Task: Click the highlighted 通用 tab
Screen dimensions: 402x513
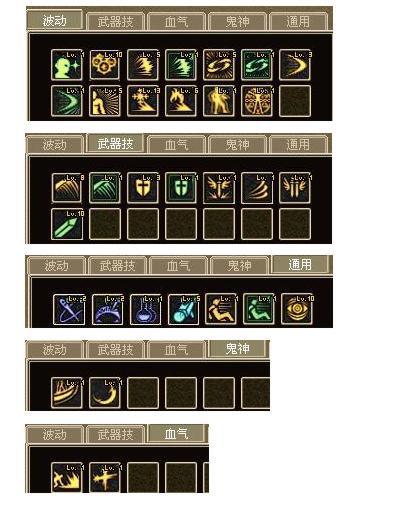Action: tap(300, 265)
